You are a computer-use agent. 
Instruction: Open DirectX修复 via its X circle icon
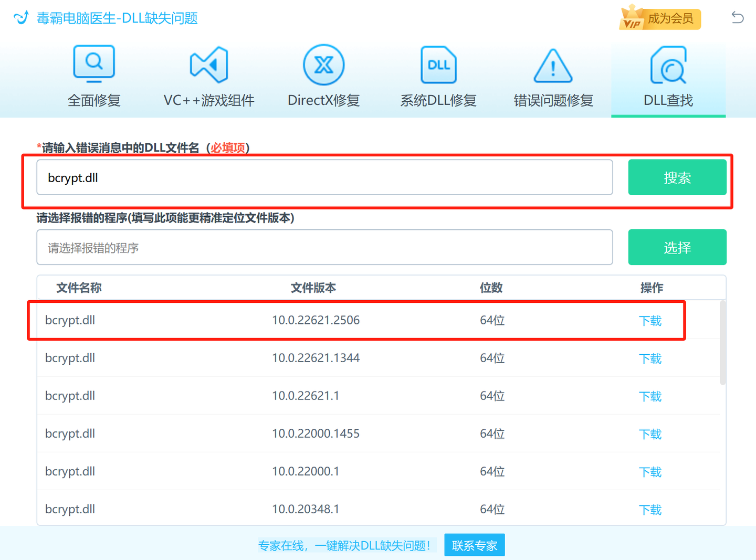click(x=323, y=64)
